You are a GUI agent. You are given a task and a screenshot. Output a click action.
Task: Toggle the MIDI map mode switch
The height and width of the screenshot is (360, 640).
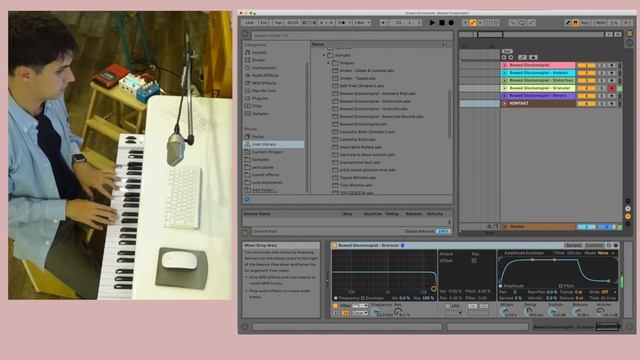point(600,23)
